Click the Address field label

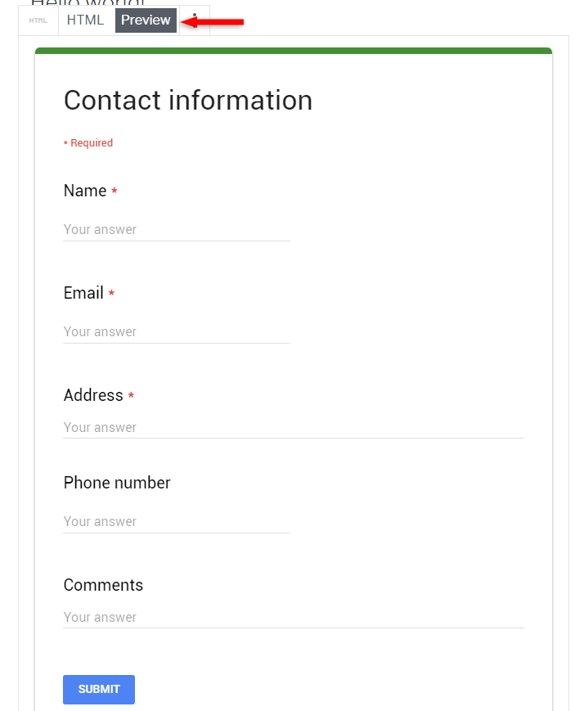click(93, 395)
